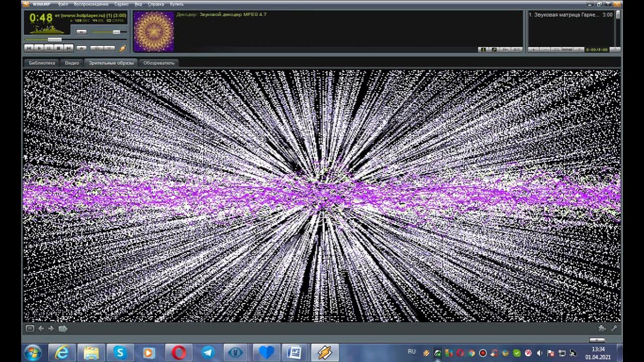The image size is (644, 362).
Task: Pause the current track
Action: 49,48
